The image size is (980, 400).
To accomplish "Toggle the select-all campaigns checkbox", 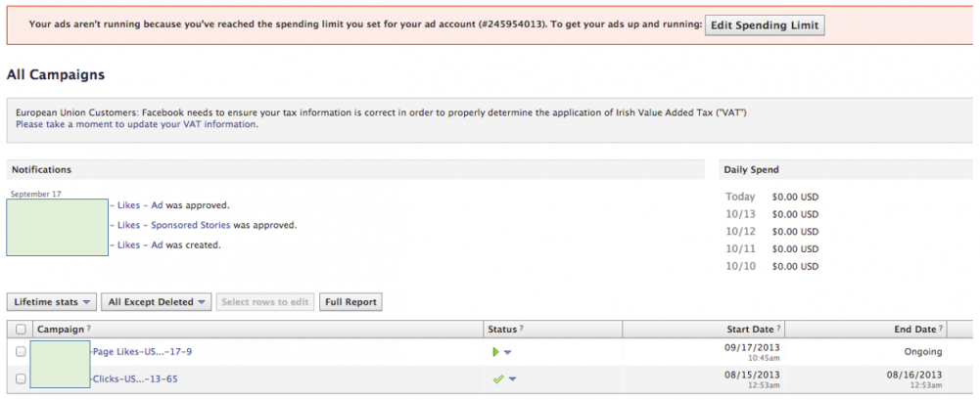I will coord(21,330).
